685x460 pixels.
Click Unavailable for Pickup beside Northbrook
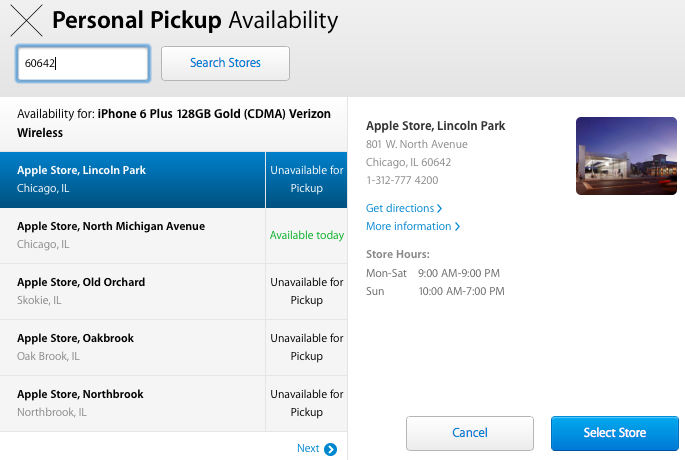pyautogui.click(x=307, y=403)
